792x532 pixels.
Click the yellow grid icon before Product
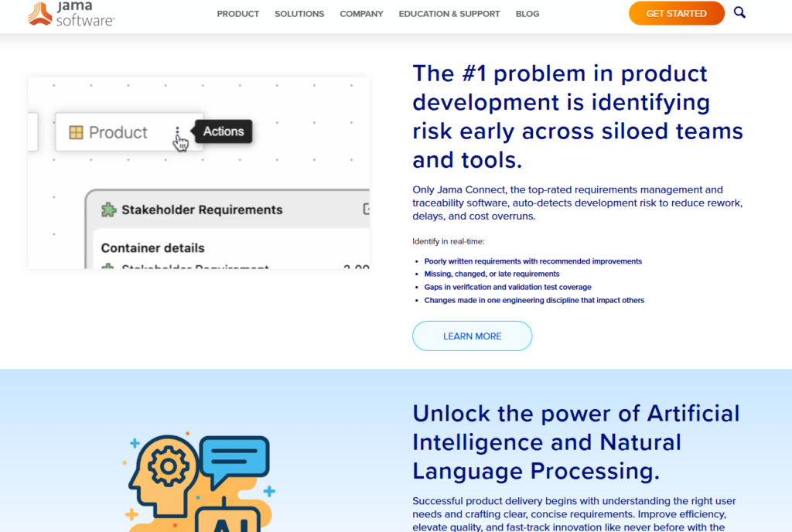(76, 132)
